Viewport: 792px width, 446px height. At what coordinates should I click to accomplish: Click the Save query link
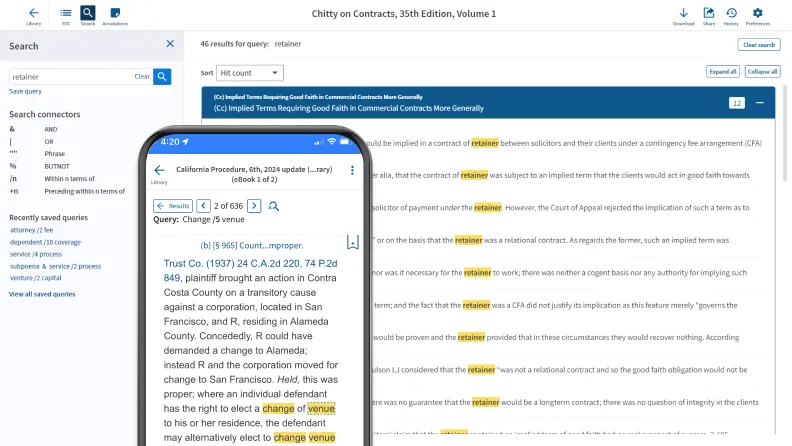pos(25,91)
